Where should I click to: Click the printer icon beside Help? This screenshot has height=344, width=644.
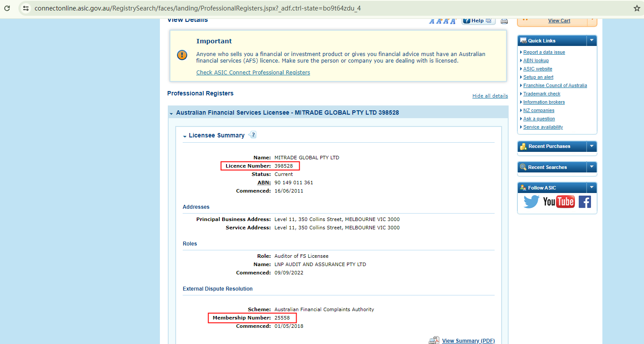point(504,21)
